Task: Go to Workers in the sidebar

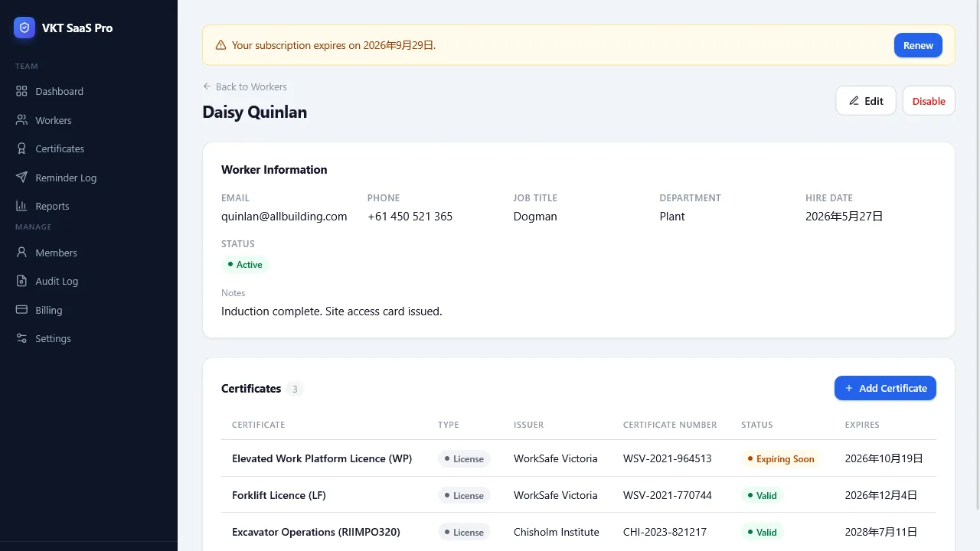Action: pos(89,120)
